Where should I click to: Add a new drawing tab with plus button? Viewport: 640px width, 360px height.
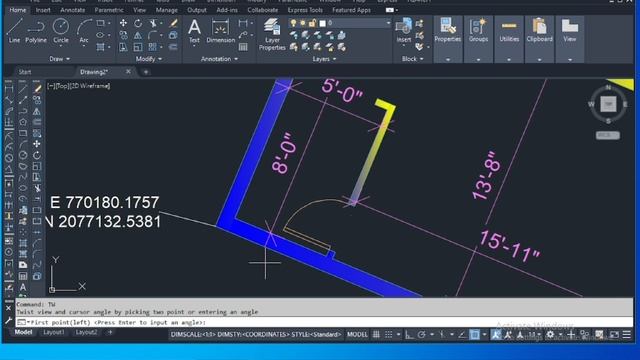pos(146,72)
